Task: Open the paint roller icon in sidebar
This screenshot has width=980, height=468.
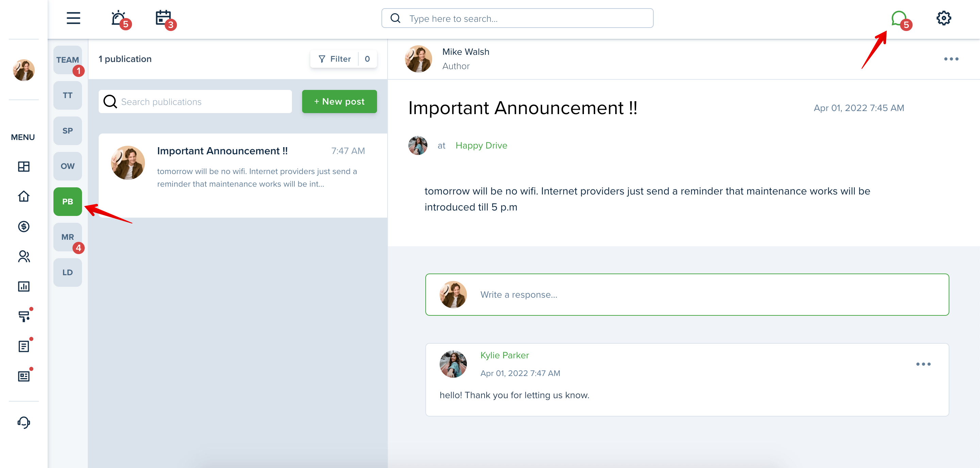Action: coord(23,316)
